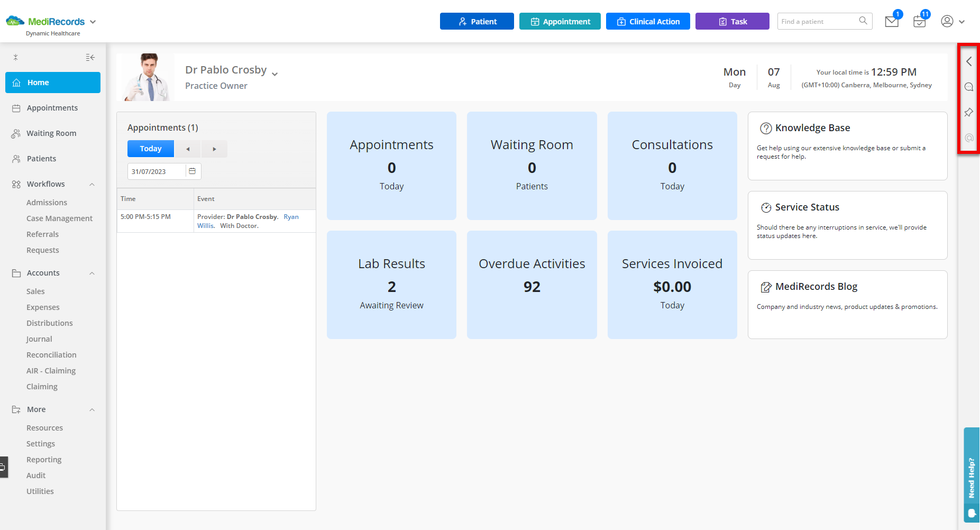Screen dimensions: 980x530
Task: Open Audit under More
Action: (x=36, y=476)
